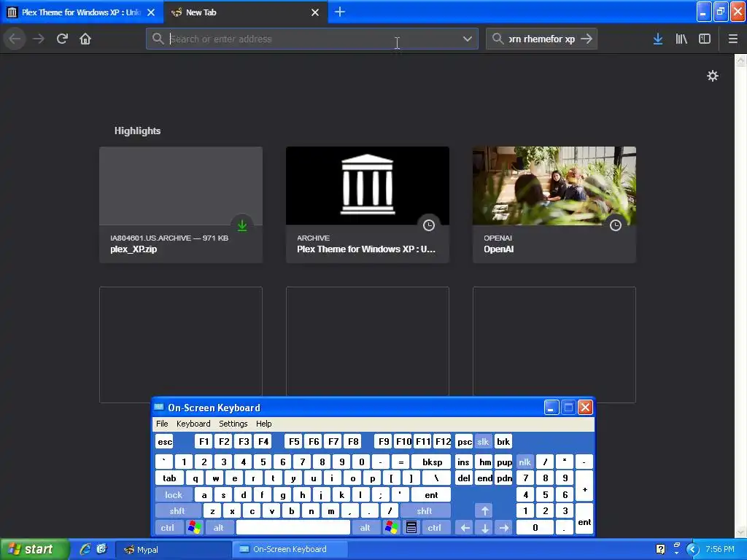
Task: Click the down arrow key on On-Screen Keyboard
Action: [x=485, y=528]
